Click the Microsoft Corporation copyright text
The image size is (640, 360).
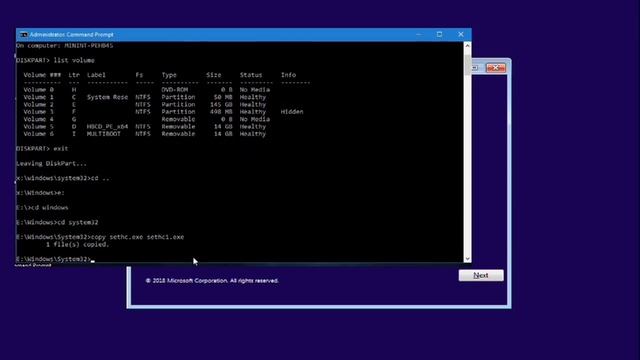click(212, 281)
